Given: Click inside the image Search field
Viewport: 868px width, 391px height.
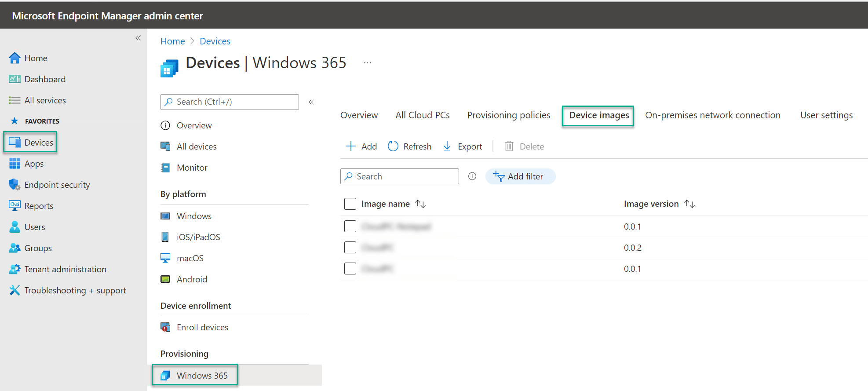Looking at the screenshot, I should point(400,176).
